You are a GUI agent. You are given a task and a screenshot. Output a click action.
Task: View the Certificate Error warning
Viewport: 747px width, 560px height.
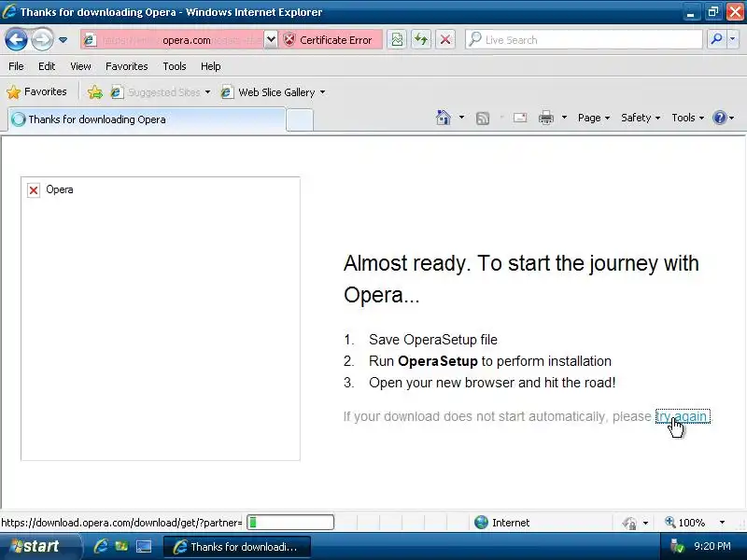(x=330, y=40)
